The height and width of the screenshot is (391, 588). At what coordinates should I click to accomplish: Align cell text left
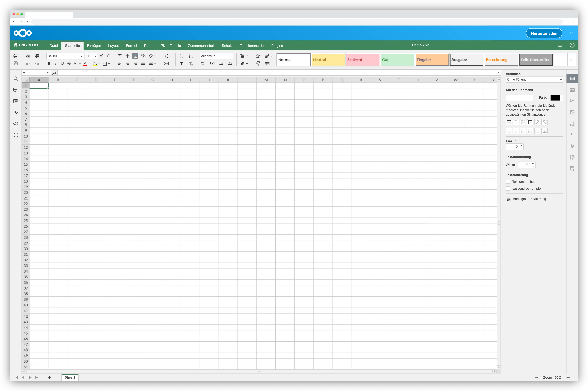[x=120, y=64]
